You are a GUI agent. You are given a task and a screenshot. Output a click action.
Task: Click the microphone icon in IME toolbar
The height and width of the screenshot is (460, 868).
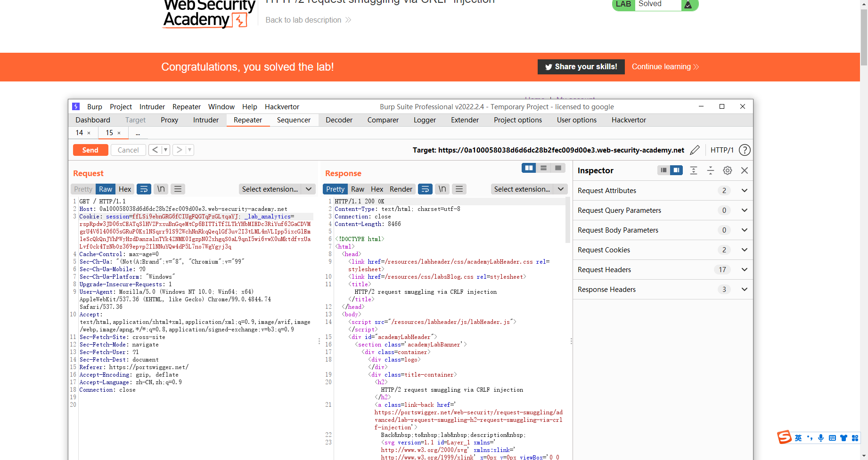click(821, 438)
